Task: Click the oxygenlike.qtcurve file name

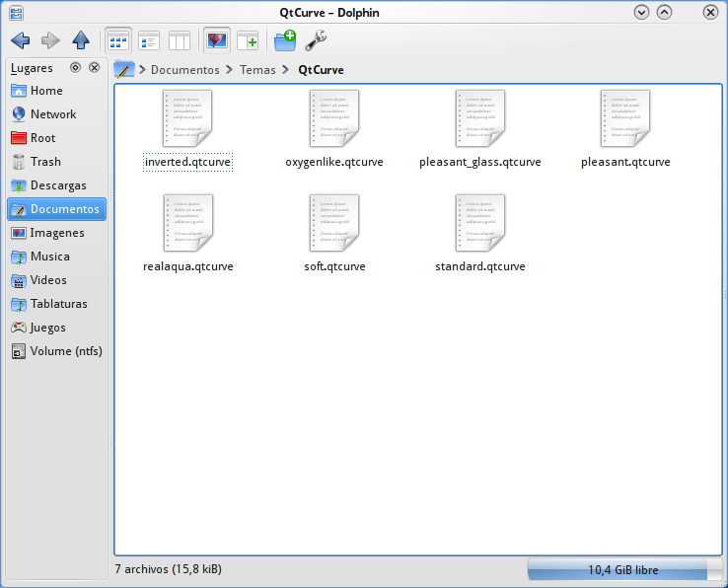Action: pos(334,162)
